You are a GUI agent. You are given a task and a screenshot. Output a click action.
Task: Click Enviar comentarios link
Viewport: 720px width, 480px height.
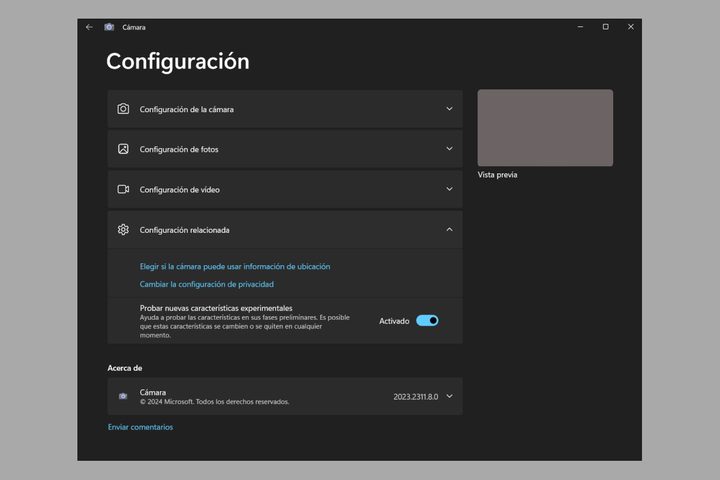tap(140, 427)
